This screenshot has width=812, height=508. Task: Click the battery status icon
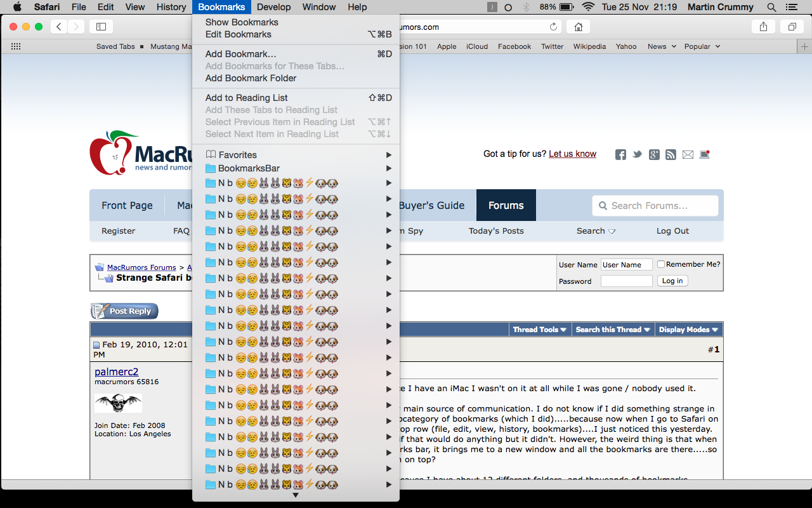(x=567, y=7)
